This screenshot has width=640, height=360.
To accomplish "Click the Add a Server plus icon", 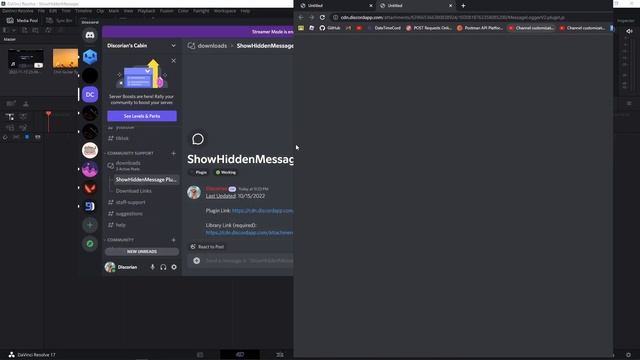I will click(90, 225).
